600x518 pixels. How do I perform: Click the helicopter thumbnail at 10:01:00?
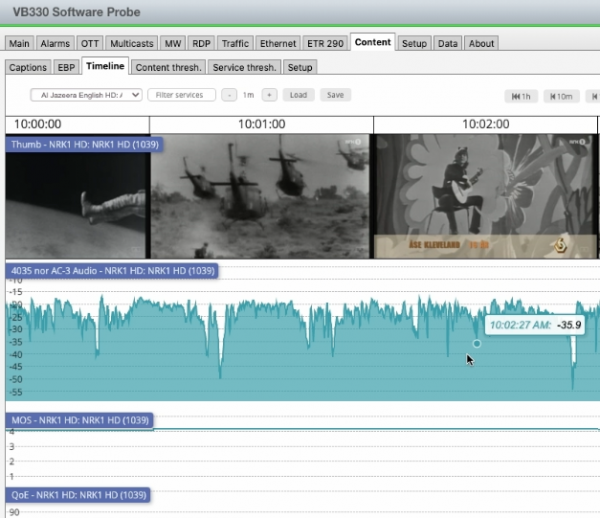(x=261, y=196)
